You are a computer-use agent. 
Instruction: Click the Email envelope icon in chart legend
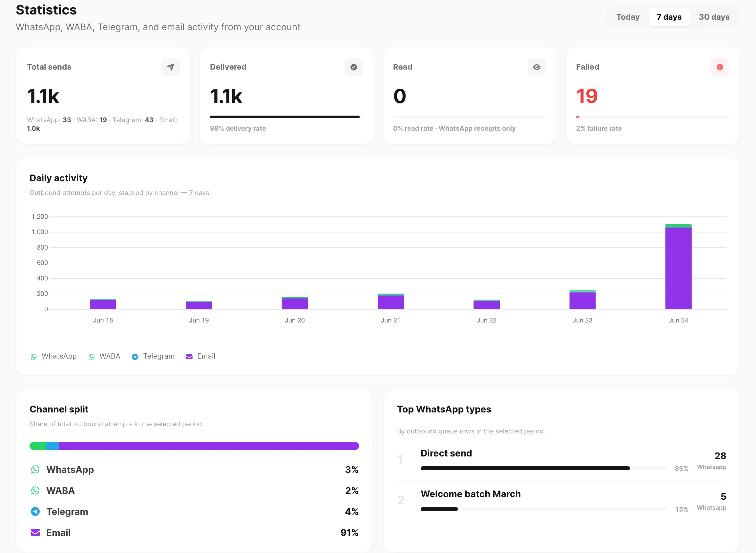(189, 357)
